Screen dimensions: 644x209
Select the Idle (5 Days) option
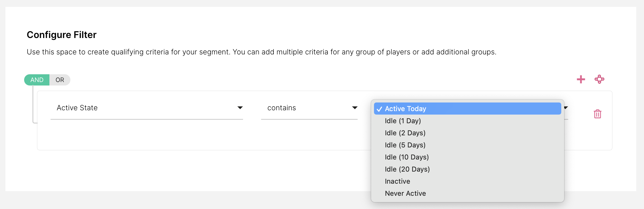click(405, 145)
